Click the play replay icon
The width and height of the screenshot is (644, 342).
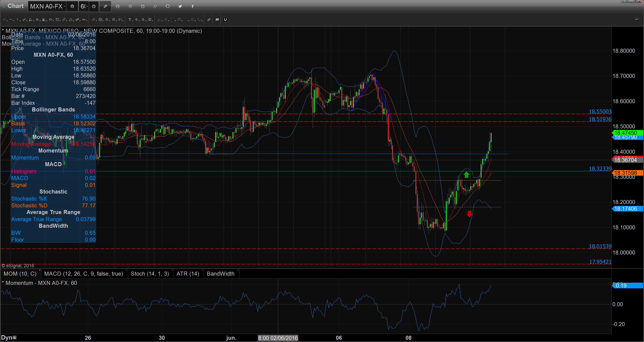click(130, 6)
